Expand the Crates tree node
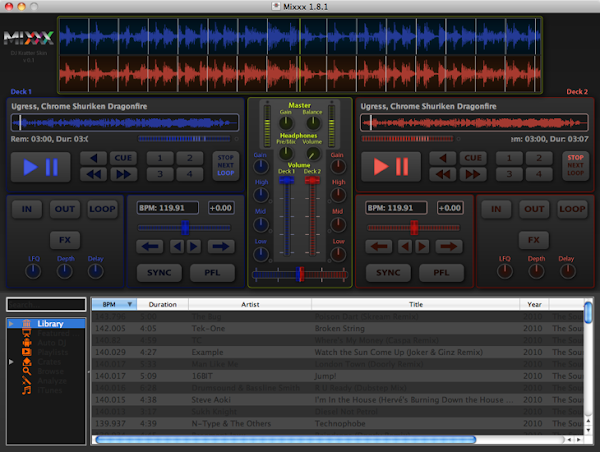 pos(11,362)
